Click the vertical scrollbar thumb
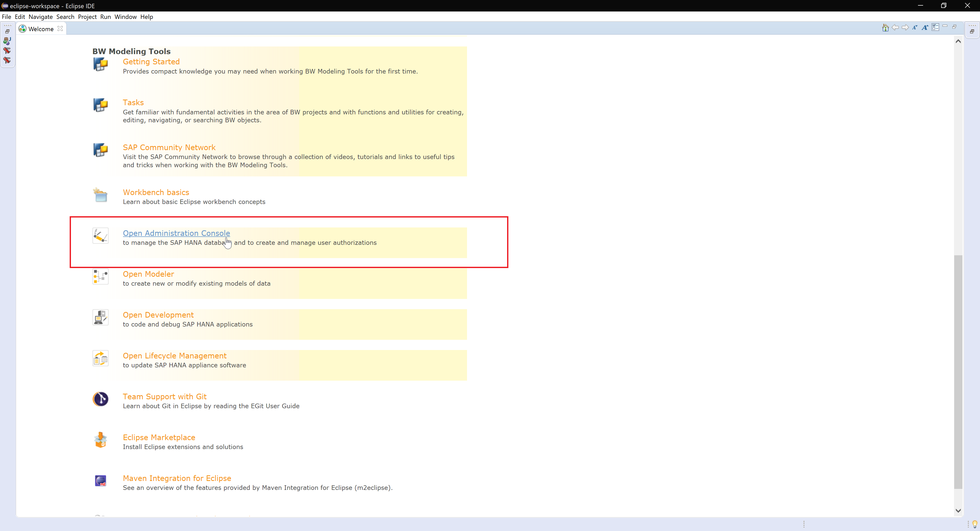 pyautogui.click(x=958, y=371)
